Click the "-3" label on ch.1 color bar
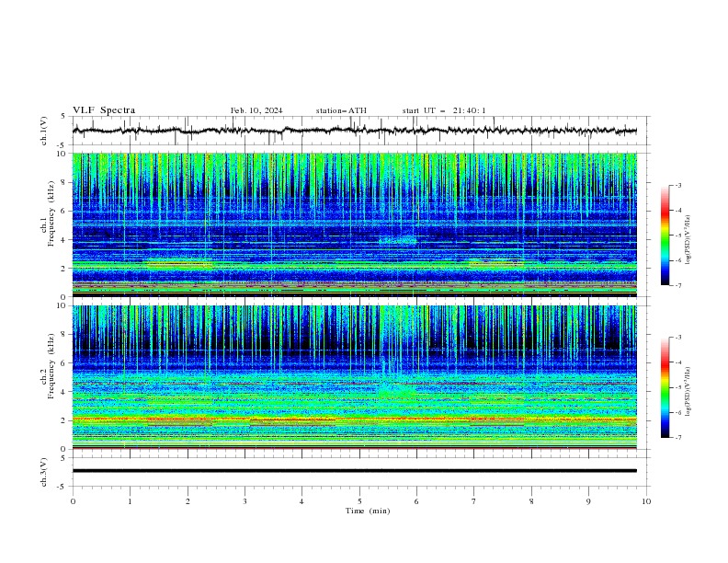The image size is (728, 563). [x=678, y=185]
